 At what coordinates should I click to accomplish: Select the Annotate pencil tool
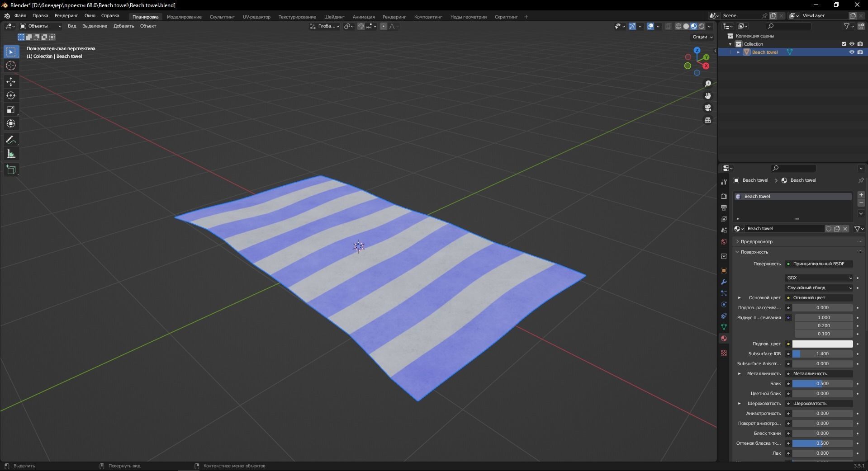point(11,140)
